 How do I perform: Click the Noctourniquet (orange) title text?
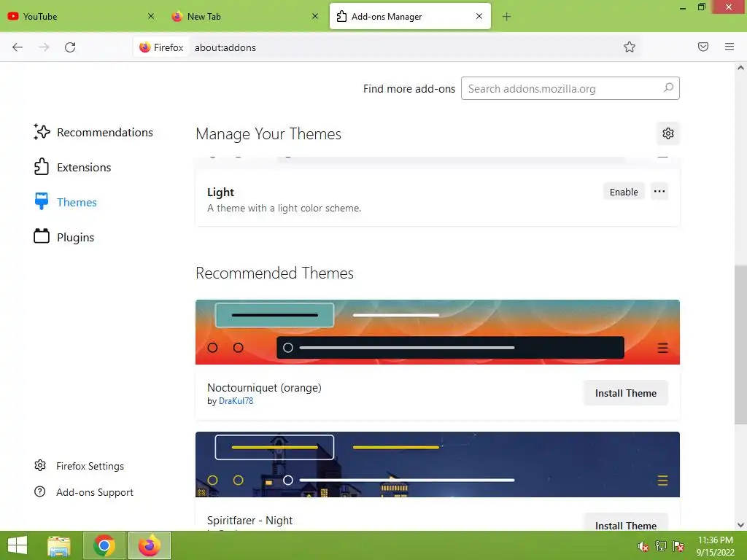[x=264, y=388]
